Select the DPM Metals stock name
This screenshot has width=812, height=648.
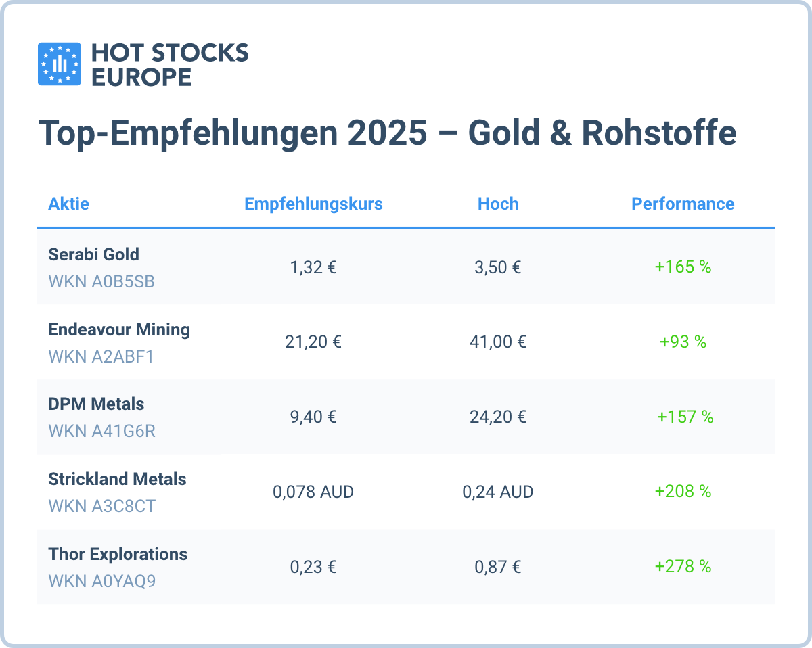tap(96, 404)
